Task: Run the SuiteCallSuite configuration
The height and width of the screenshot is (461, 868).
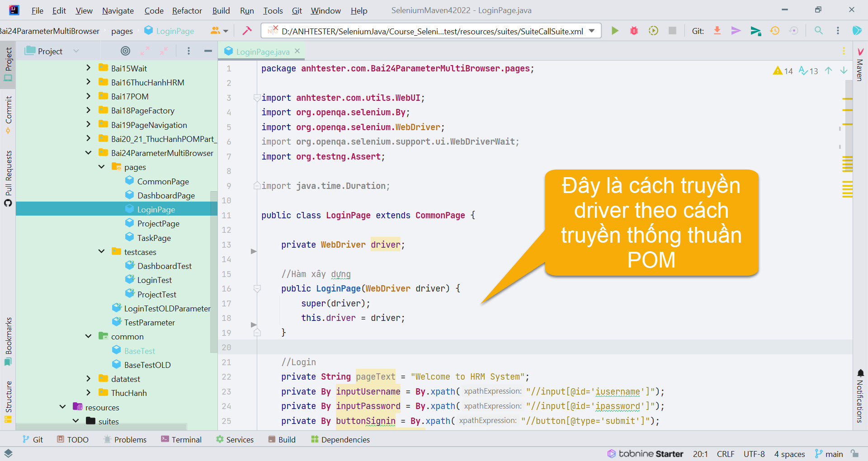Action: pos(615,31)
